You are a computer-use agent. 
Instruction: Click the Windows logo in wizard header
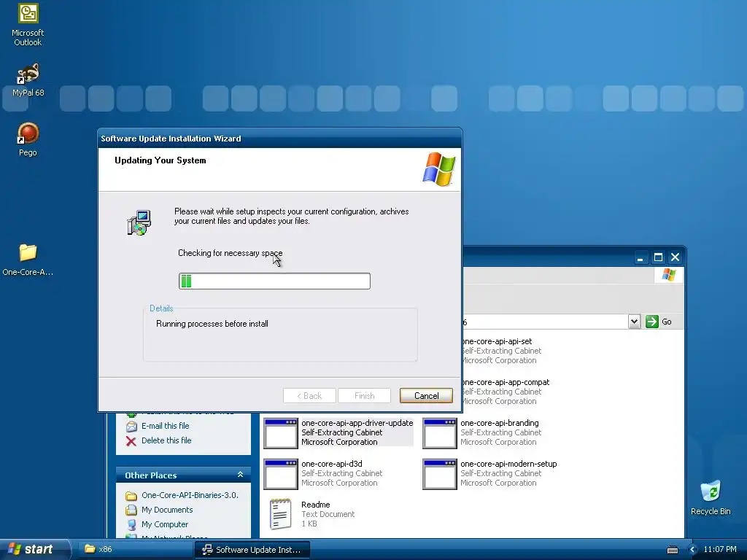click(438, 169)
